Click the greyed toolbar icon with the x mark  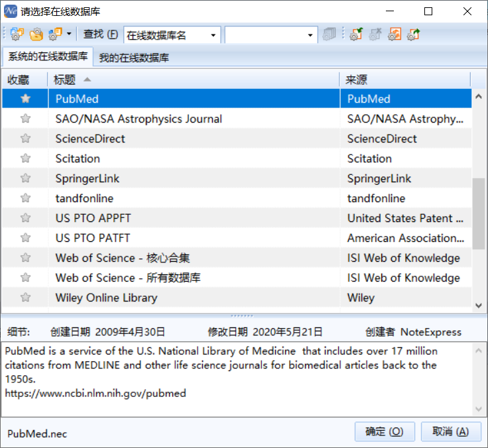(375, 34)
